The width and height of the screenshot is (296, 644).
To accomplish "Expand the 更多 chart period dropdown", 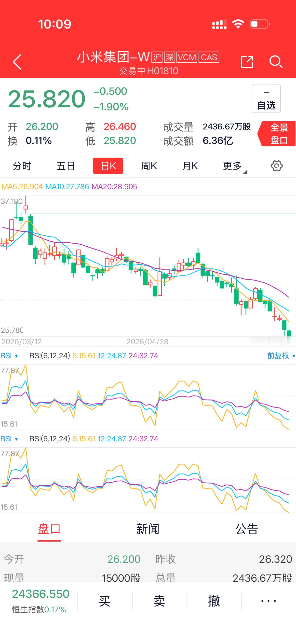I will pyautogui.click(x=235, y=167).
